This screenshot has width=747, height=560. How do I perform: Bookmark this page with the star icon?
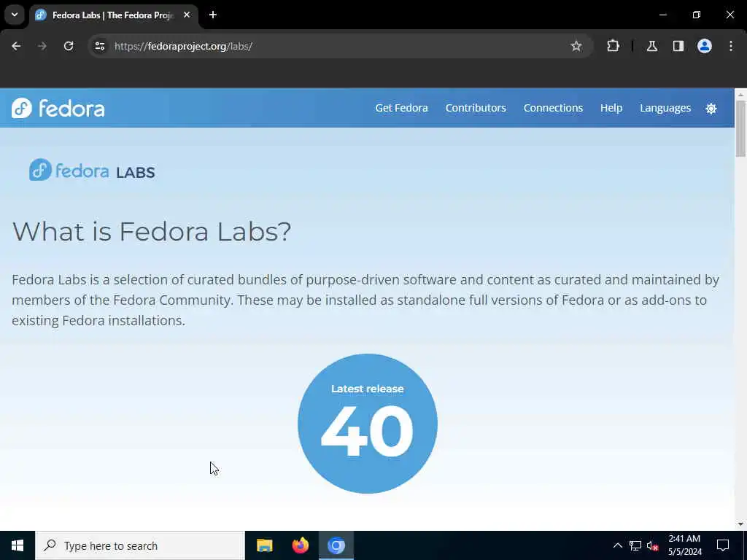(x=576, y=46)
